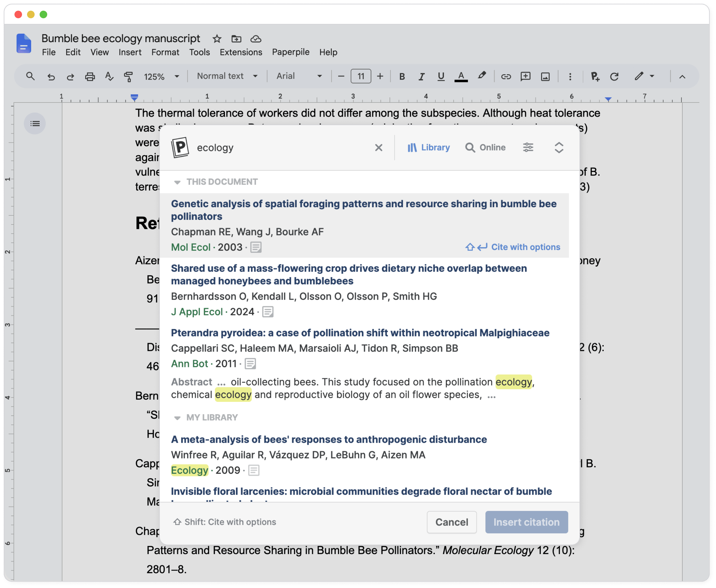Open the toolbar's three-dot overflow menu
The height and width of the screenshot is (588, 716).
(570, 76)
